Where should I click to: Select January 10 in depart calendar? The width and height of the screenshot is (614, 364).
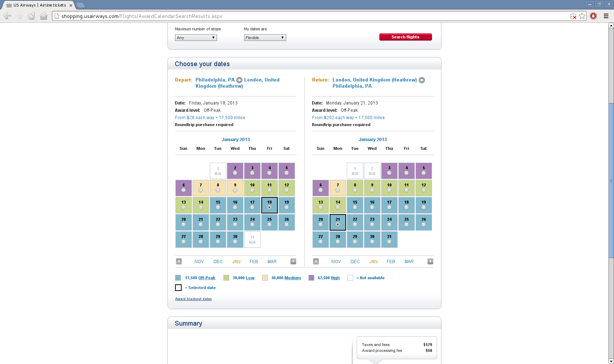pyautogui.click(x=252, y=190)
